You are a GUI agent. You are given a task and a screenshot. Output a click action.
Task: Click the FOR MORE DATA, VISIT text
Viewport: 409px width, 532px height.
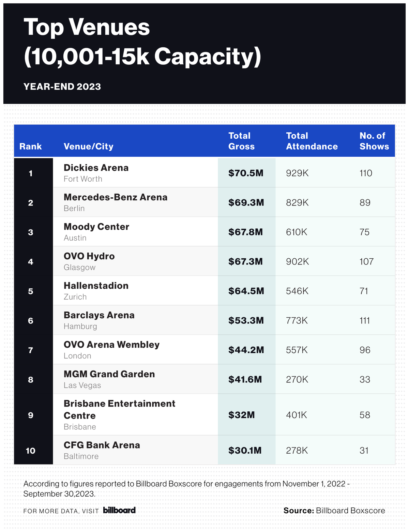(61, 511)
